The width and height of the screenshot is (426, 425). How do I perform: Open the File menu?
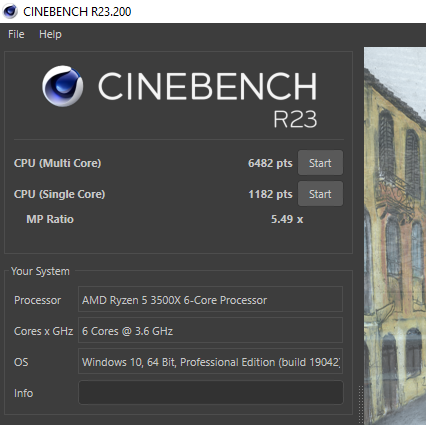coord(16,34)
